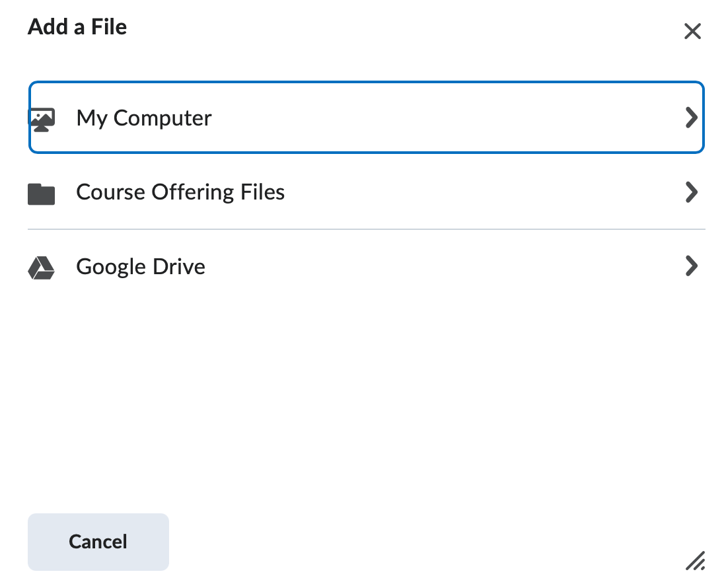Click the divider area below Course Offering Files
Viewport: 724px width, 588px height.
click(x=367, y=229)
